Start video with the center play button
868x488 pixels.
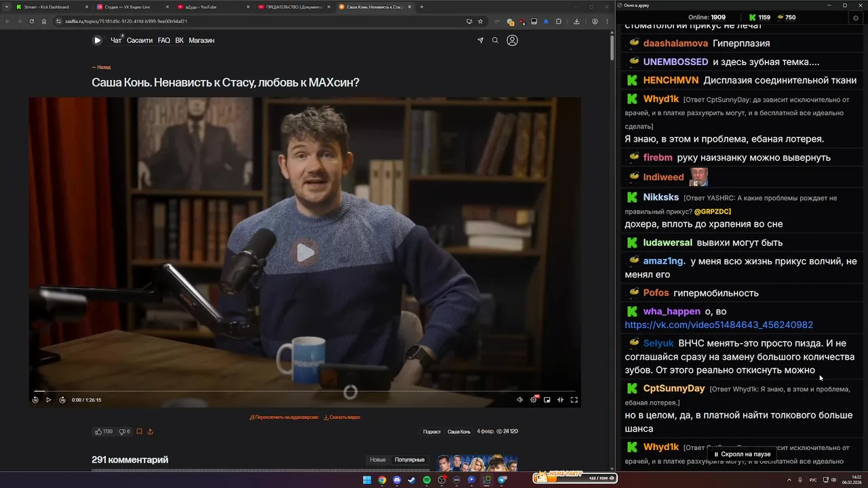tap(305, 253)
